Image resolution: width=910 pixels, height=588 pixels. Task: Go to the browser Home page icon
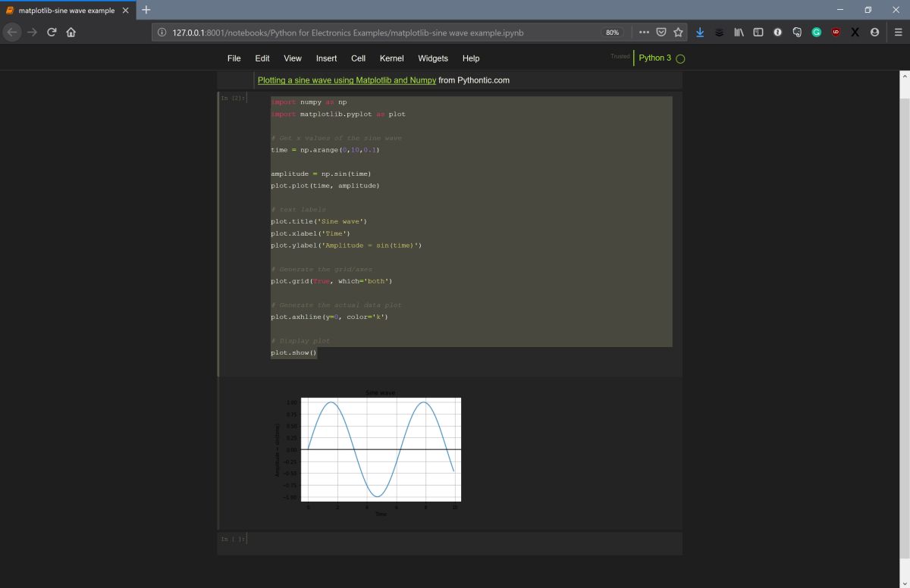(x=71, y=33)
